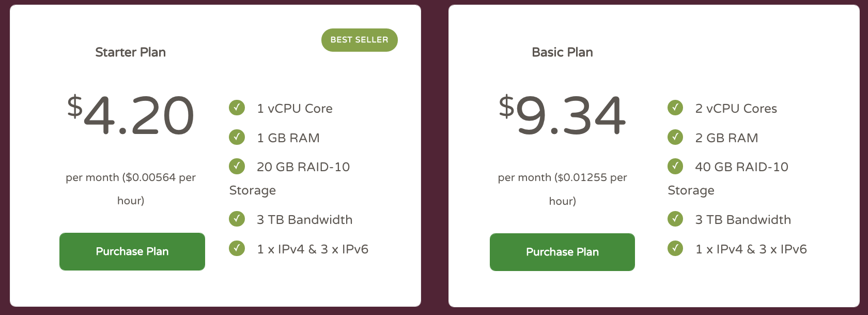Click Basic Plan's IPv4 & IPv6 checkmark

pos(675,248)
